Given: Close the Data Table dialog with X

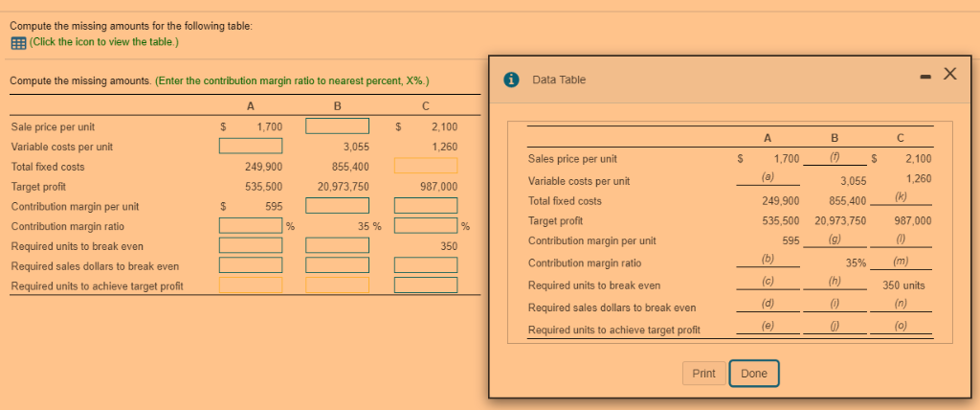Looking at the screenshot, I should tap(949, 75).
